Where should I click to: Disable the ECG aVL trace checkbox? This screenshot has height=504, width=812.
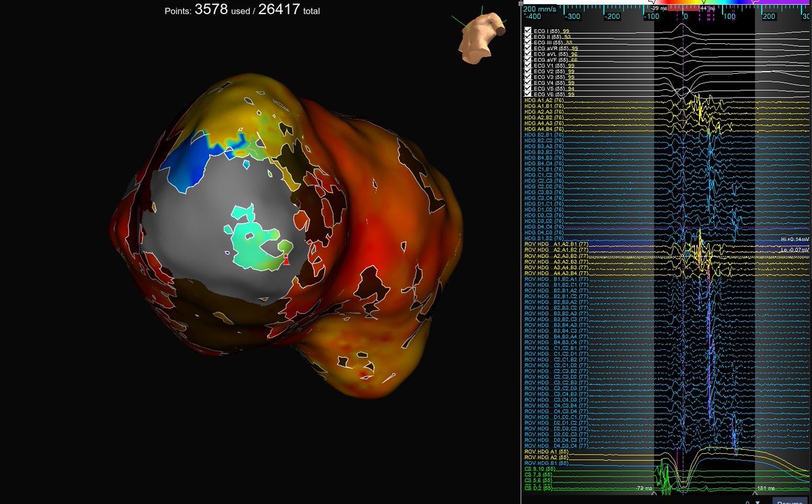point(528,54)
